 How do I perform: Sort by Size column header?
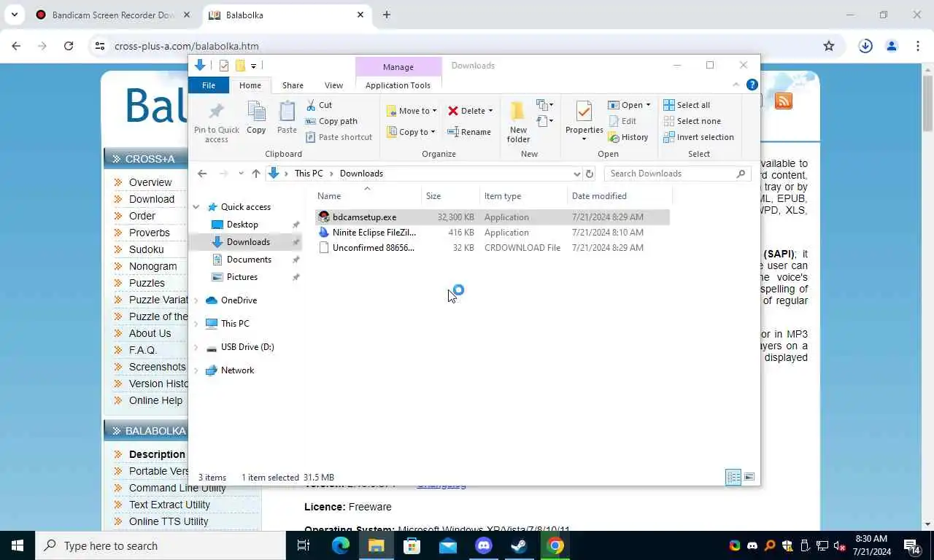point(451,196)
